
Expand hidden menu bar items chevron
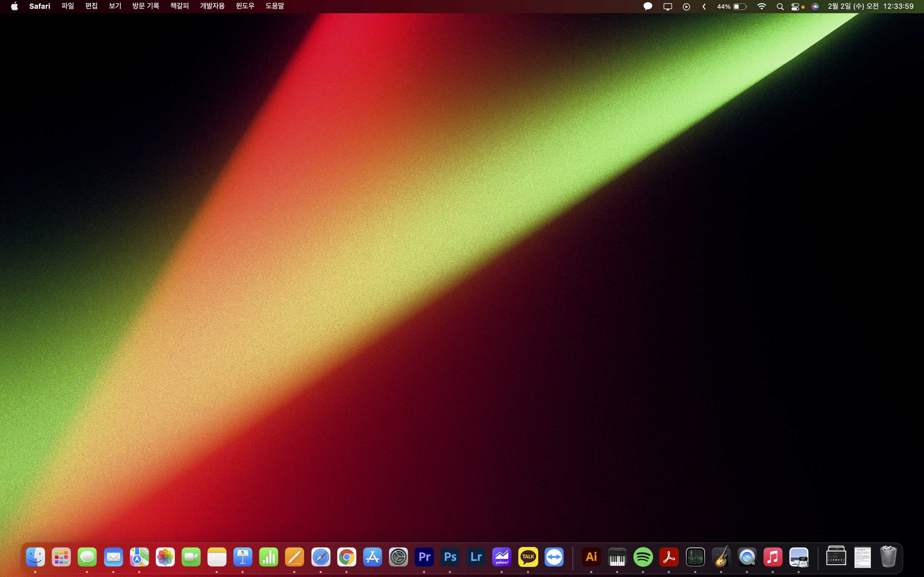704,7
